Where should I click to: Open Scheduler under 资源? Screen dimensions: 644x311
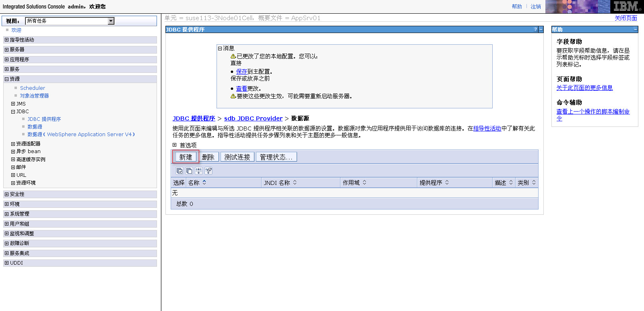tap(33, 88)
